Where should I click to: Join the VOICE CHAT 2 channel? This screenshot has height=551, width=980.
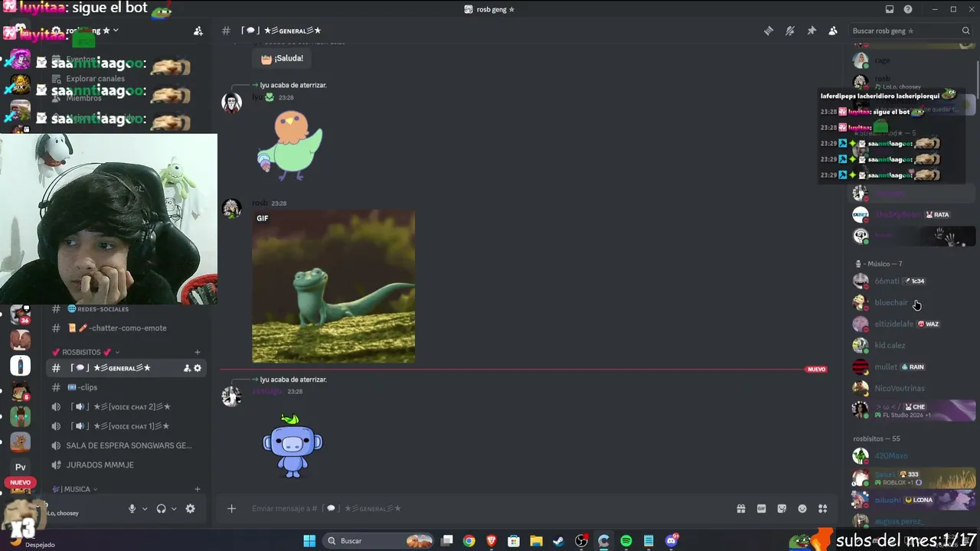(x=126, y=406)
